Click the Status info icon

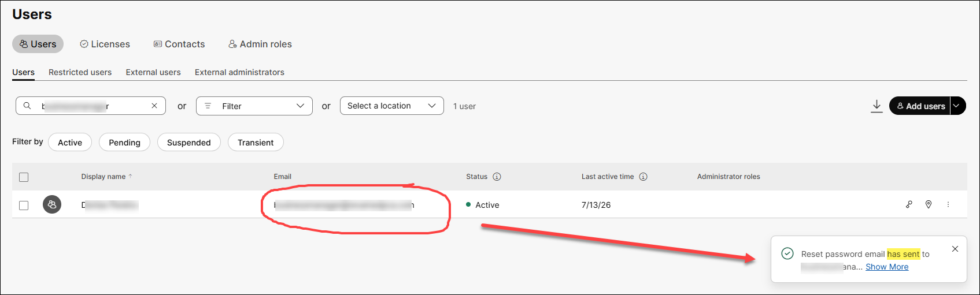coord(497,177)
